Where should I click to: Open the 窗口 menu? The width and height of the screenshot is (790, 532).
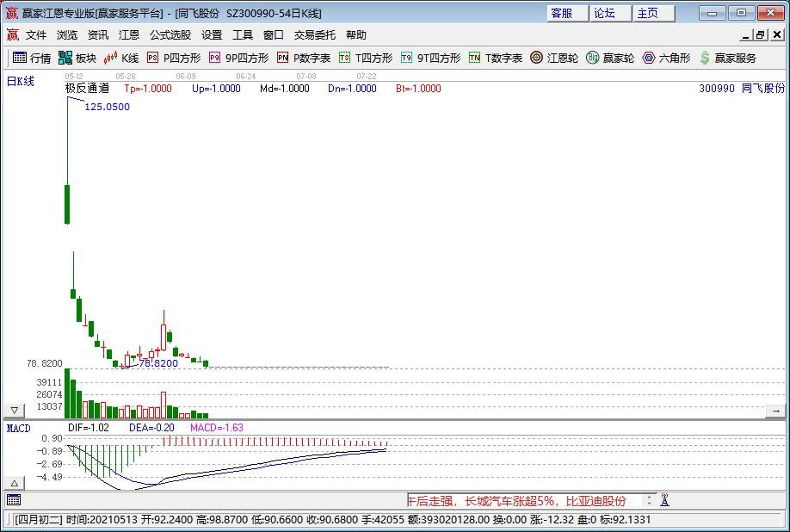click(x=274, y=34)
